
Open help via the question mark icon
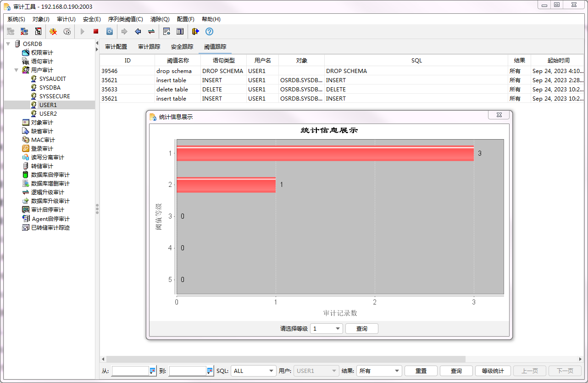click(x=209, y=32)
